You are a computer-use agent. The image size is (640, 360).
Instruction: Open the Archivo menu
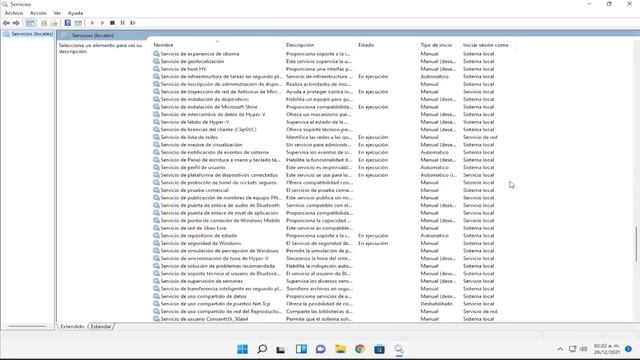point(13,13)
